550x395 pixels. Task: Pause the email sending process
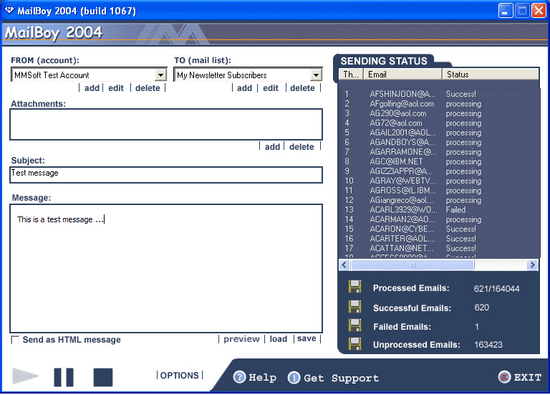coord(64,377)
